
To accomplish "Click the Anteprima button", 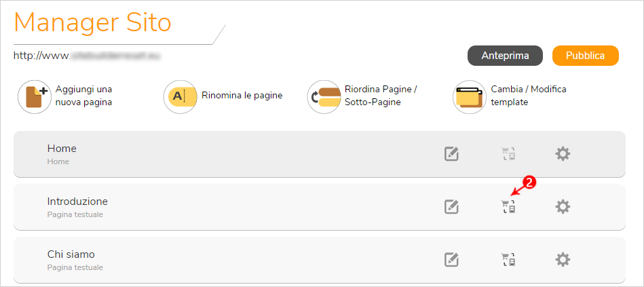I will pos(505,56).
